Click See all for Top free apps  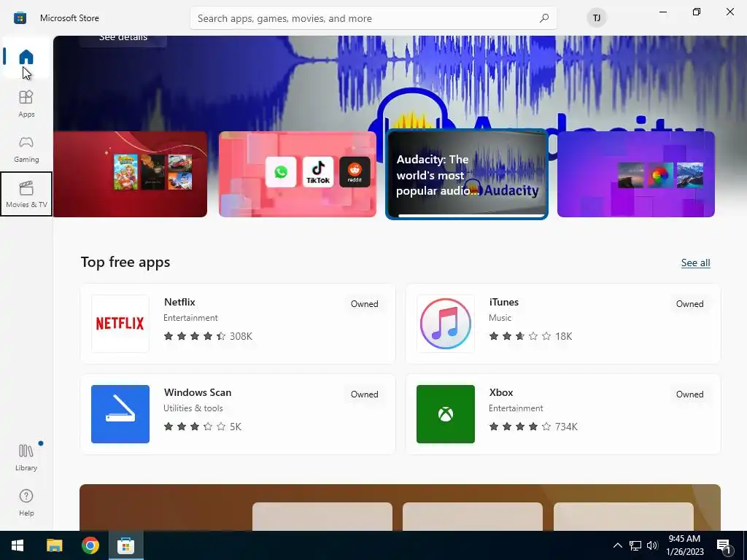(x=695, y=262)
